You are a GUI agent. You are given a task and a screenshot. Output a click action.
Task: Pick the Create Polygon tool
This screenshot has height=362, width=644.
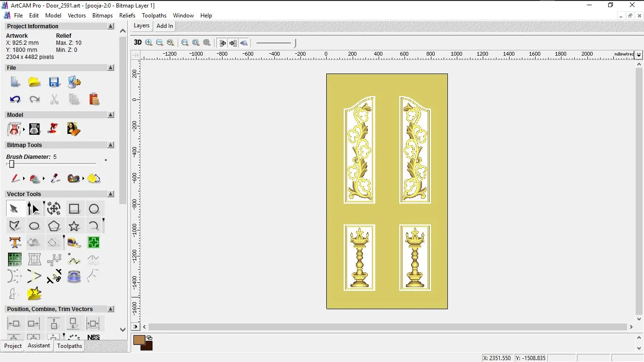[x=54, y=226]
